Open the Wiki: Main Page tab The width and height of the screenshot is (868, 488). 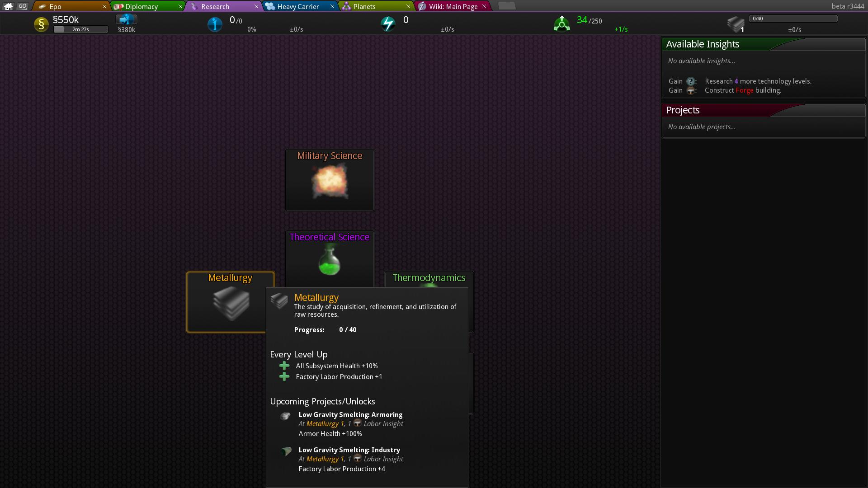pyautogui.click(x=453, y=7)
